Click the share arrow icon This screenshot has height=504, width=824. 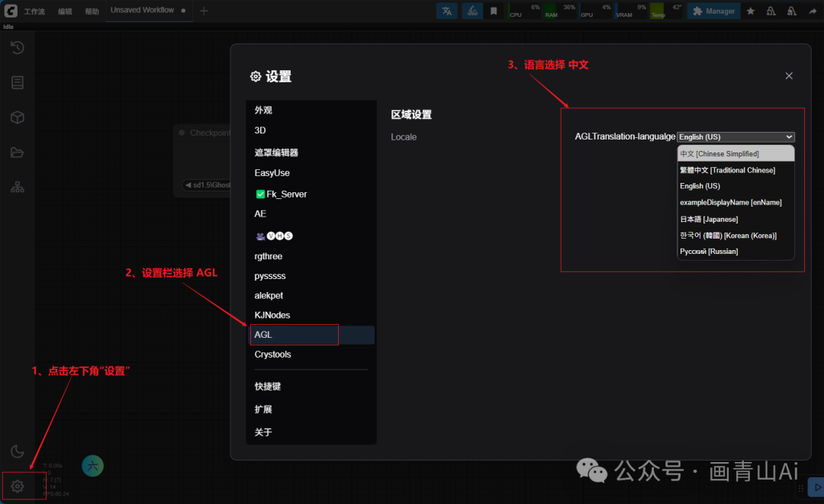[x=813, y=11]
